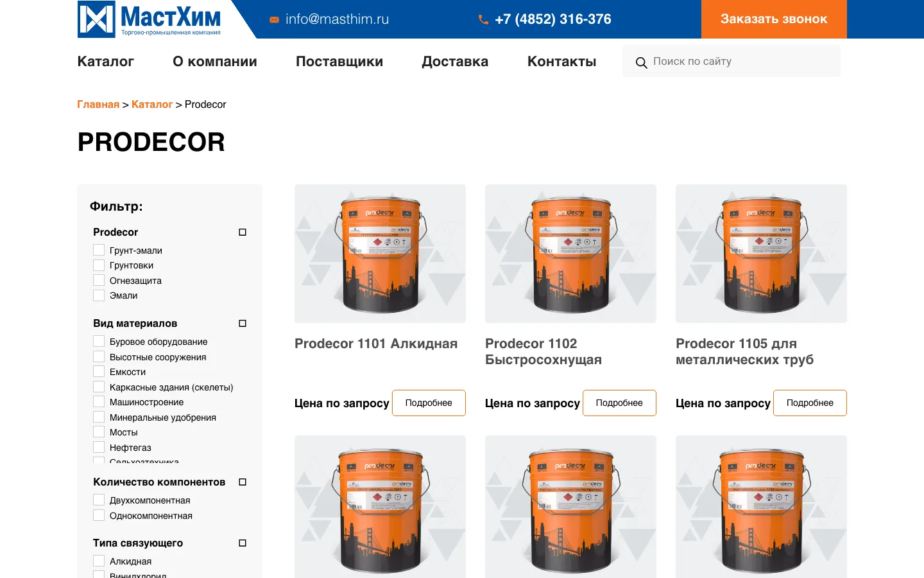
Task: Check the Машиностроение checkbox
Action: point(99,401)
